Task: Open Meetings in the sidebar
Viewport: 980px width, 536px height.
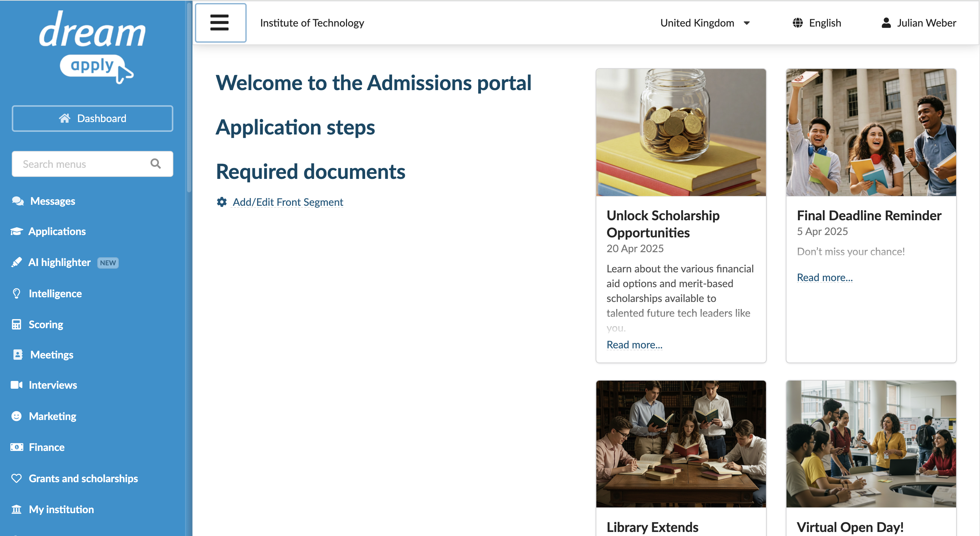Action: pyautogui.click(x=52, y=355)
